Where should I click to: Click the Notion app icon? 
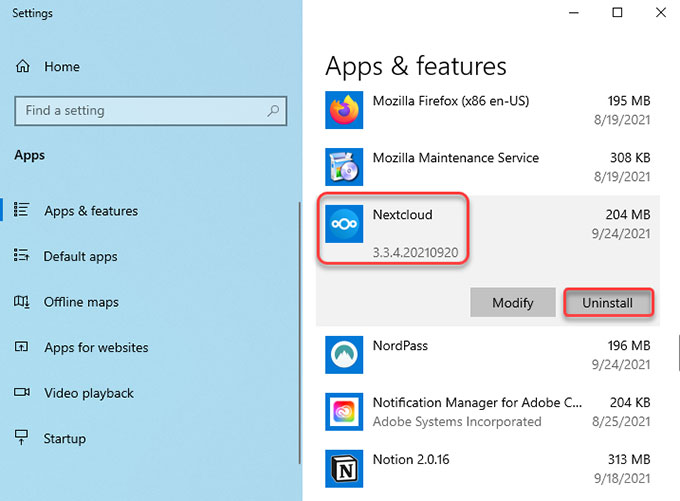click(x=344, y=469)
